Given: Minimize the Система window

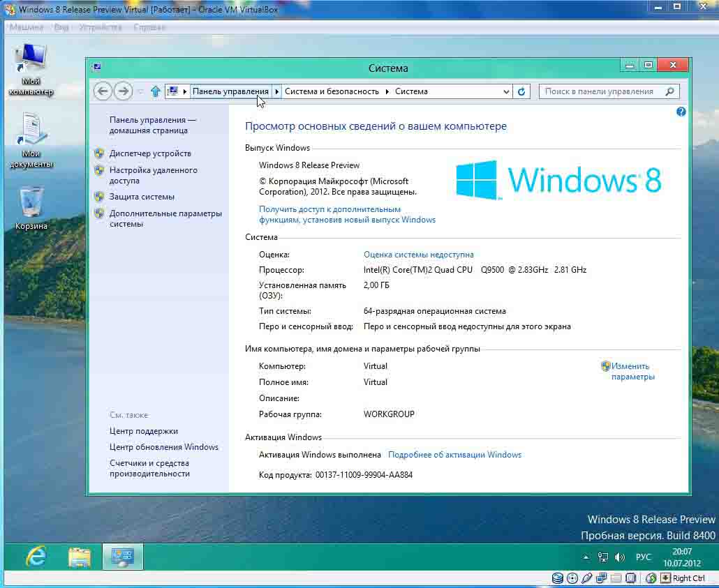Looking at the screenshot, I should (630, 65).
